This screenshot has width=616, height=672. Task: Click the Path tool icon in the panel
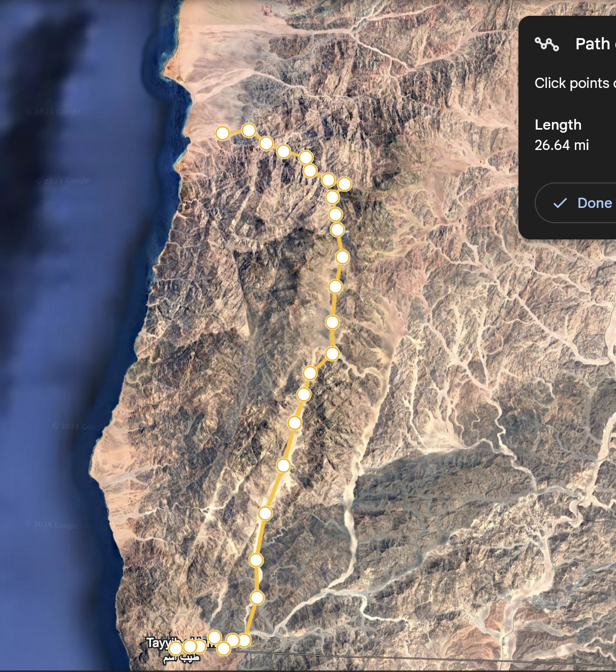point(547,44)
